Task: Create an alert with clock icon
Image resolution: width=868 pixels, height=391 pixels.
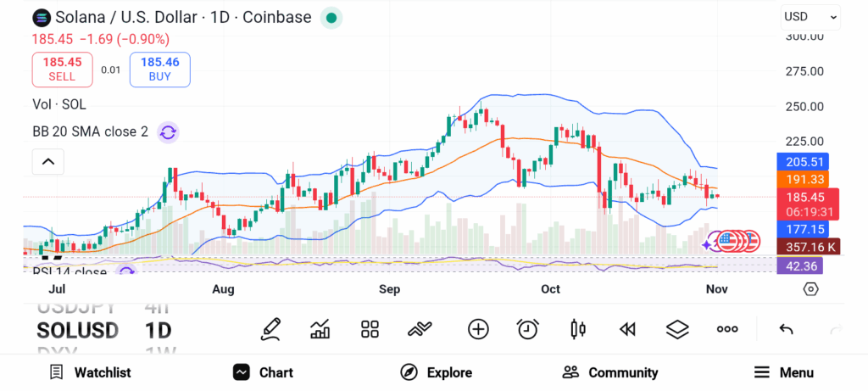Action: (528, 329)
